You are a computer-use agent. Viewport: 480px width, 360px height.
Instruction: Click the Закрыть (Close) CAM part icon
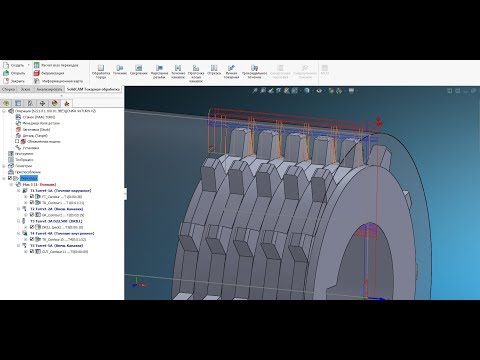click(6, 81)
